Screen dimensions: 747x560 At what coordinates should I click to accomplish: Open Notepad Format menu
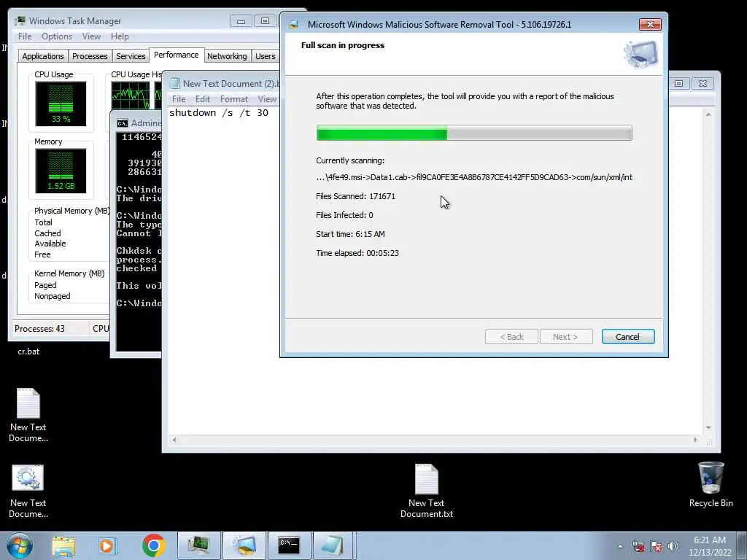pyautogui.click(x=234, y=99)
